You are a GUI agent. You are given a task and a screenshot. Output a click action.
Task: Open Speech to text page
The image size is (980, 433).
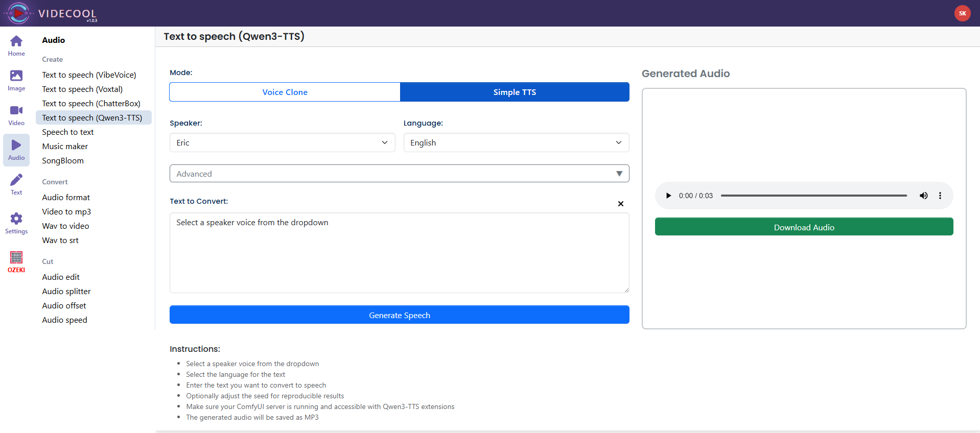[x=68, y=132]
